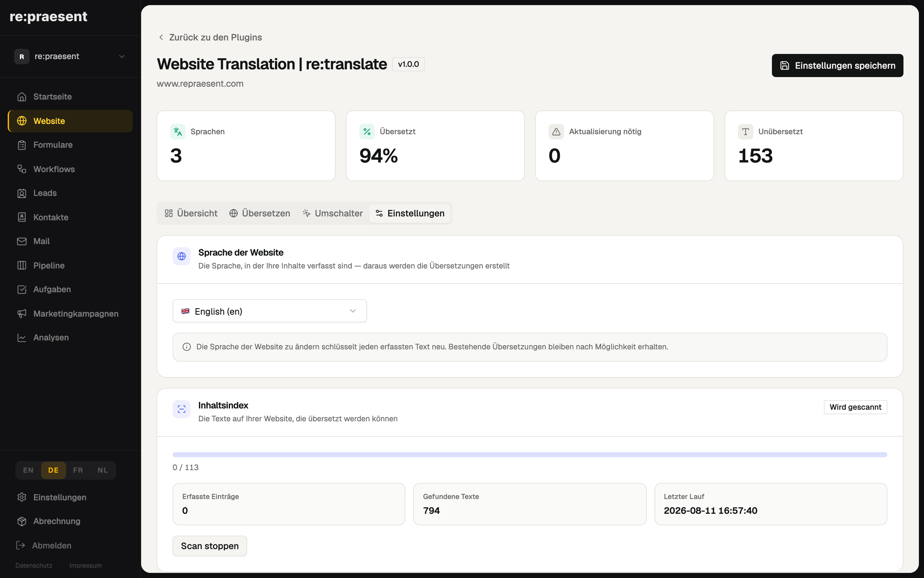Click the info icon in the notice box
Screen dimensions: 924x578
click(x=187, y=347)
